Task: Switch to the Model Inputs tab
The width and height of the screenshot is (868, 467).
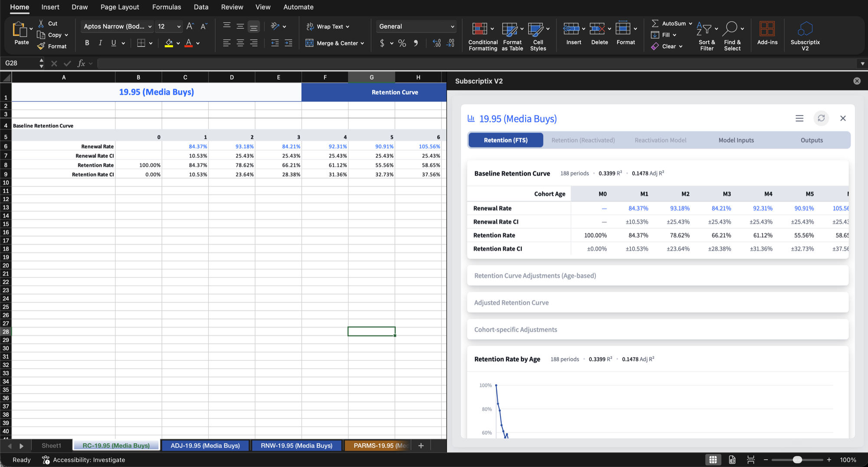Action: 736,140
